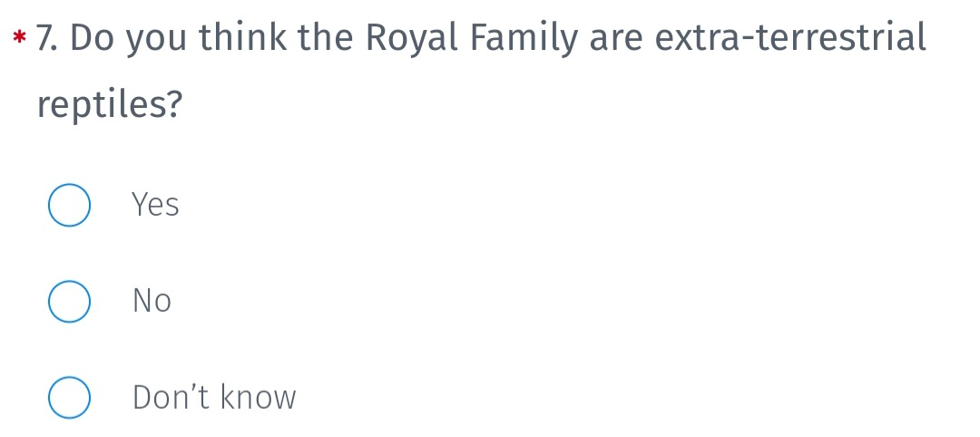
Task: Click the red required asterisk
Action: pyautogui.click(x=20, y=37)
